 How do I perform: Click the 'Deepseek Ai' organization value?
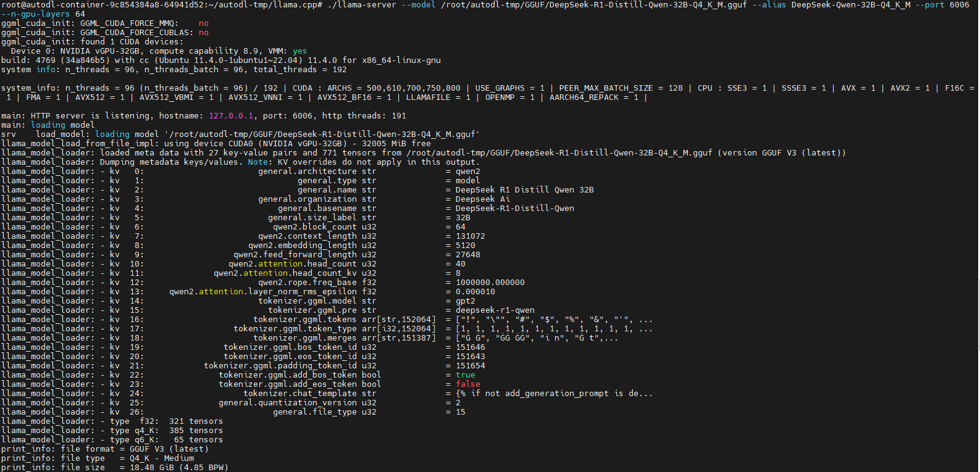click(483, 199)
